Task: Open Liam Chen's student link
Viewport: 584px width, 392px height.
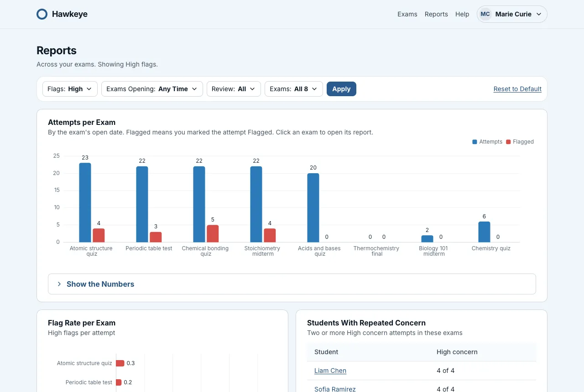Action: [x=330, y=371]
